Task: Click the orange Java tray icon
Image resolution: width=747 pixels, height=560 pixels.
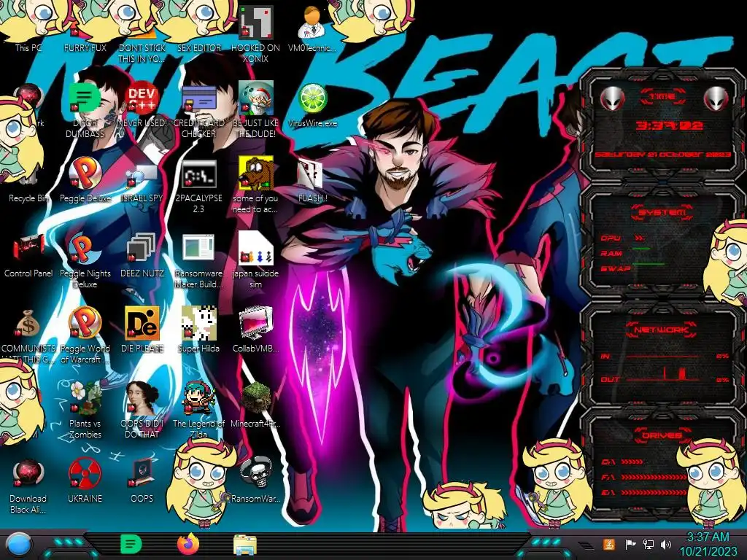Action: (x=609, y=544)
